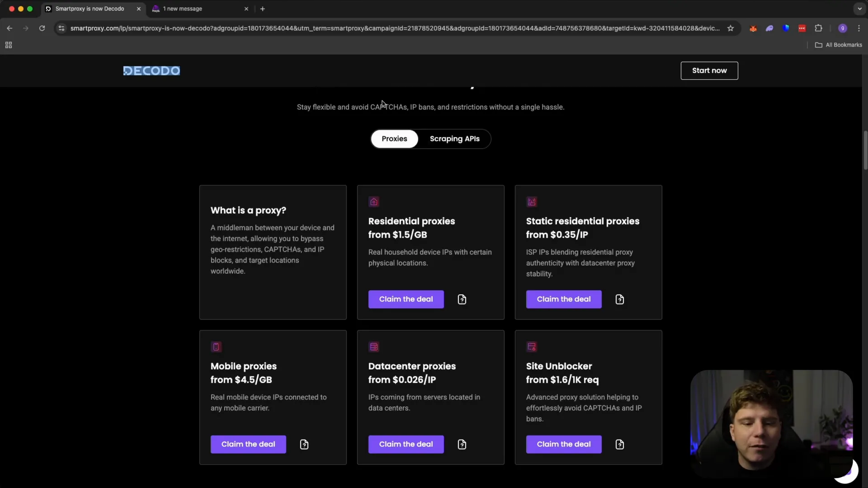Click the Start now button

click(709, 70)
